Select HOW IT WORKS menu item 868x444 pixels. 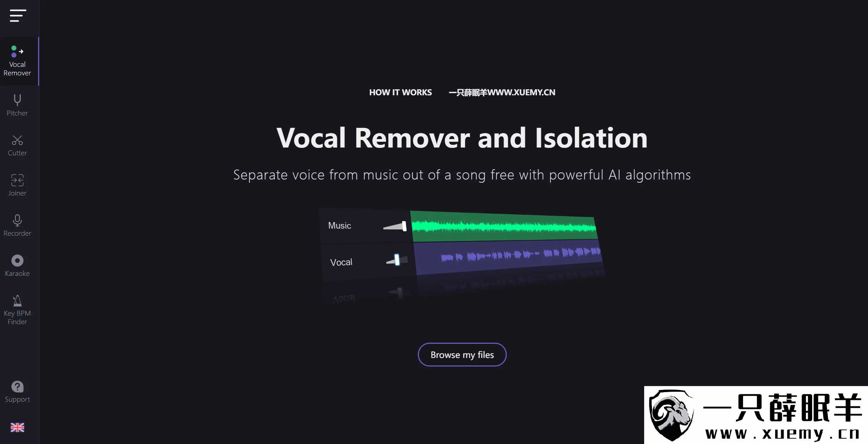pos(400,91)
